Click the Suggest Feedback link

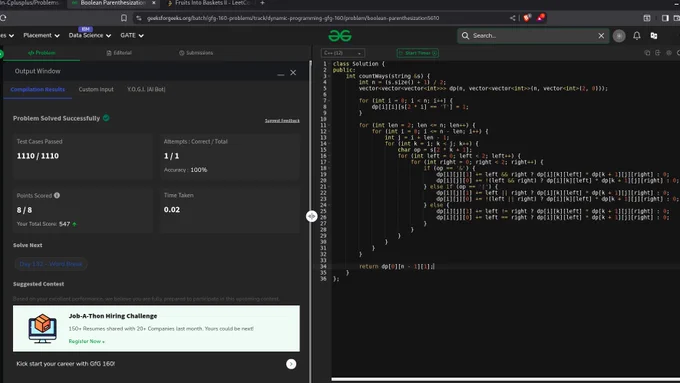tap(282, 121)
